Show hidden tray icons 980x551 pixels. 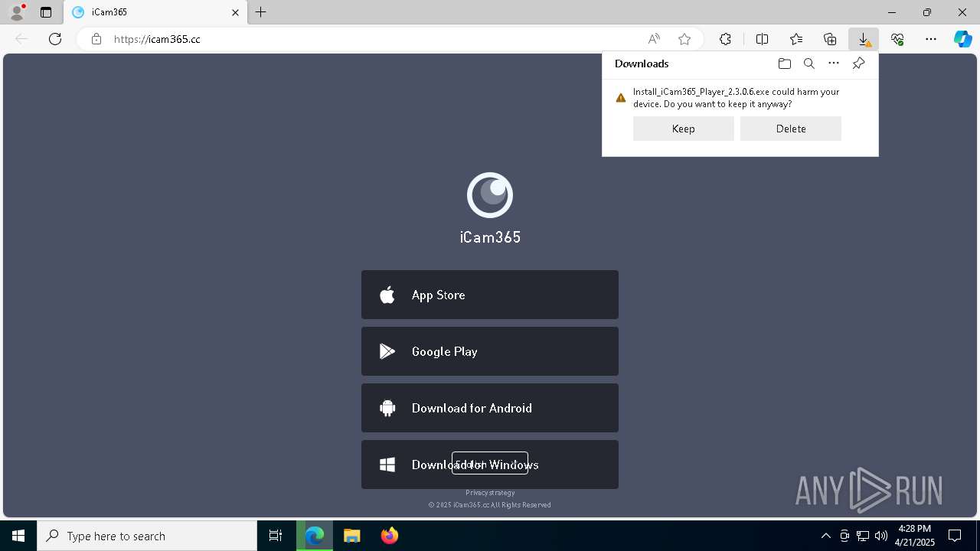click(x=825, y=536)
